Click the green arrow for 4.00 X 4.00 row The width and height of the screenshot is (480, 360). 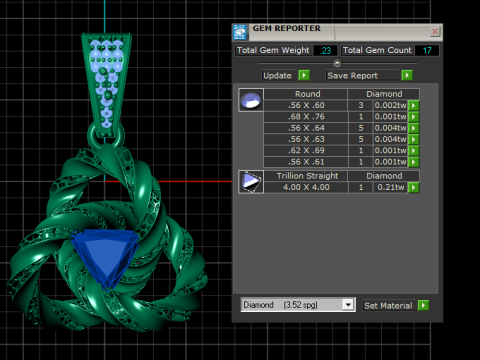coord(413,187)
